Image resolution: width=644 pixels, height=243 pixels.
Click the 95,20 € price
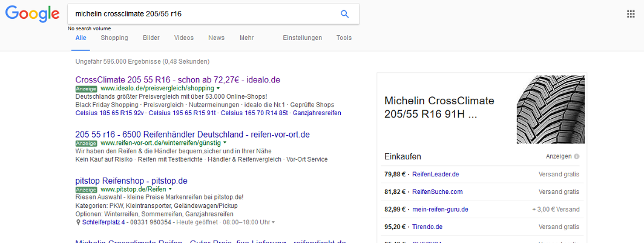click(395, 227)
